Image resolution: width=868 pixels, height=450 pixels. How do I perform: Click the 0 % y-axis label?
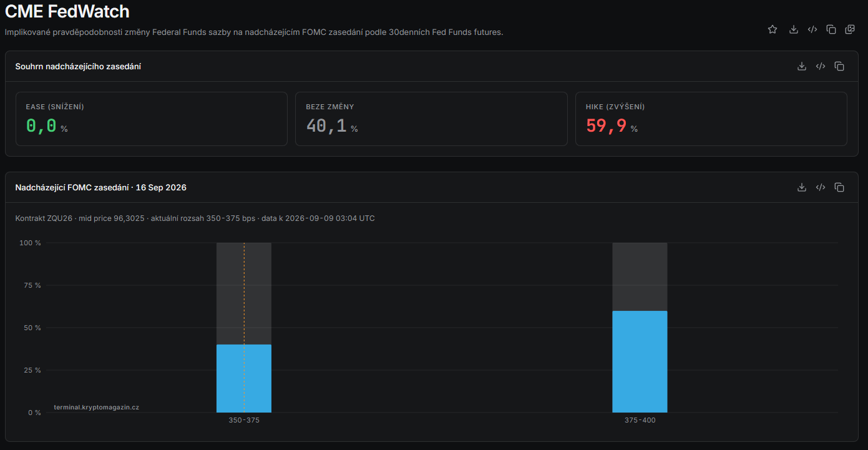coord(34,413)
